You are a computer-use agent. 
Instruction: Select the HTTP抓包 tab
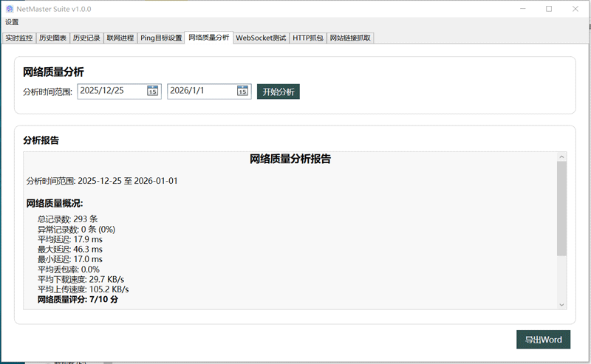point(307,38)
